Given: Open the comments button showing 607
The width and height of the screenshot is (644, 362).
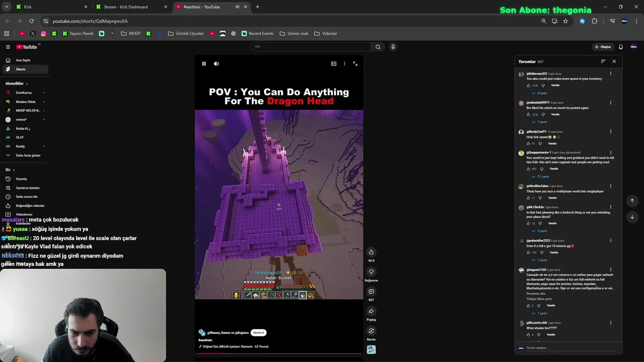Looking at the screenshot, I should [x=371, y=292].
